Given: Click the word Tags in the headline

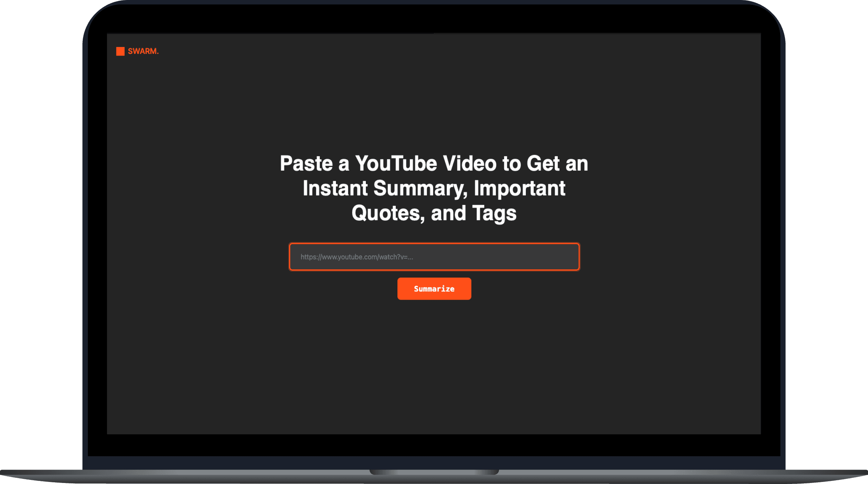Looking at the screenshot, I should pyautogui.click(x=494, y=213).
